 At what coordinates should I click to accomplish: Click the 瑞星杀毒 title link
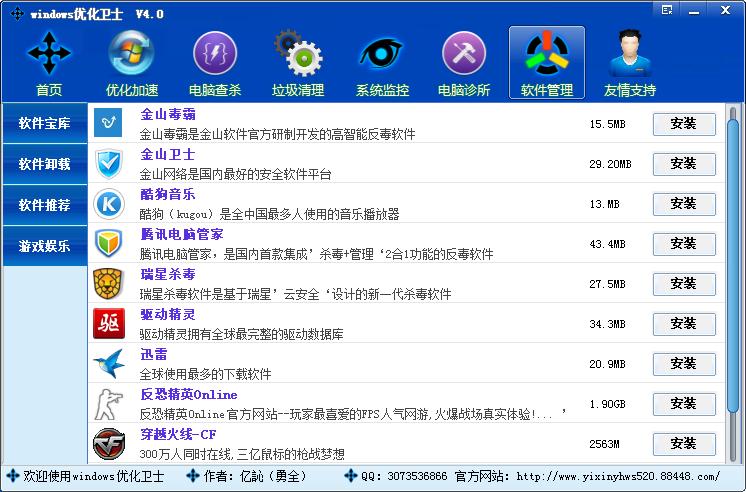click(x=168, y=274)
